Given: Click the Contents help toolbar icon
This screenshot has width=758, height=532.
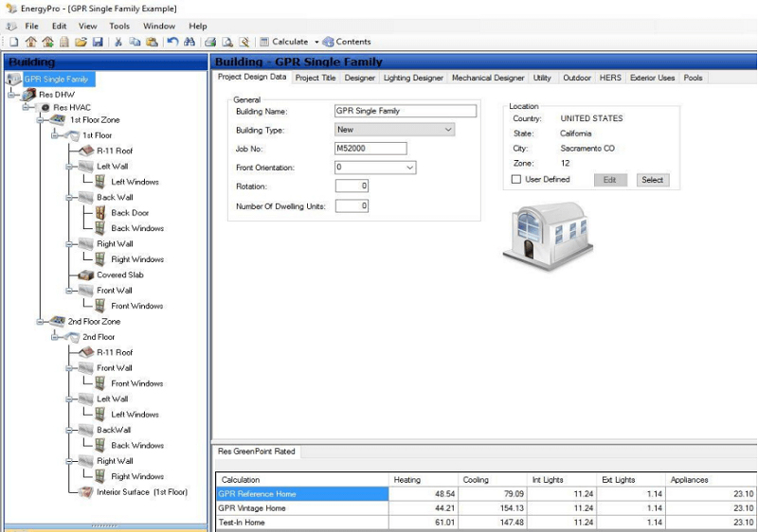Looking at the screenshot, I should pos(329,42).
